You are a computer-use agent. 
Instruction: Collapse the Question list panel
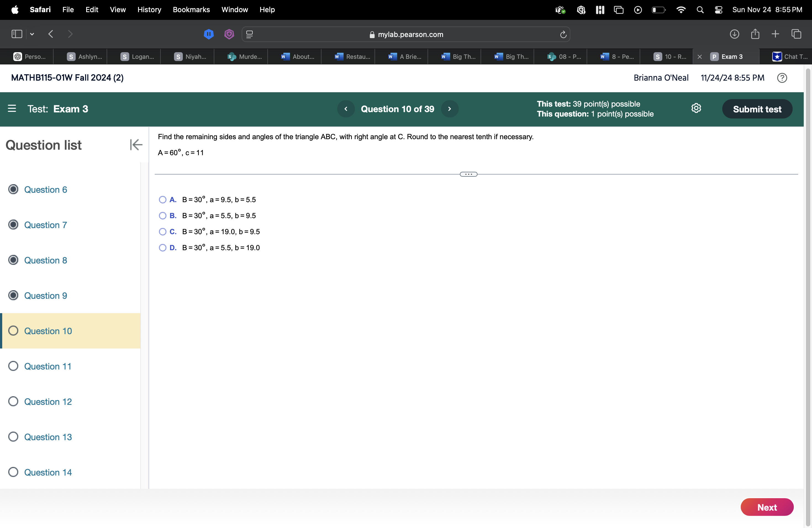(135, 145)
